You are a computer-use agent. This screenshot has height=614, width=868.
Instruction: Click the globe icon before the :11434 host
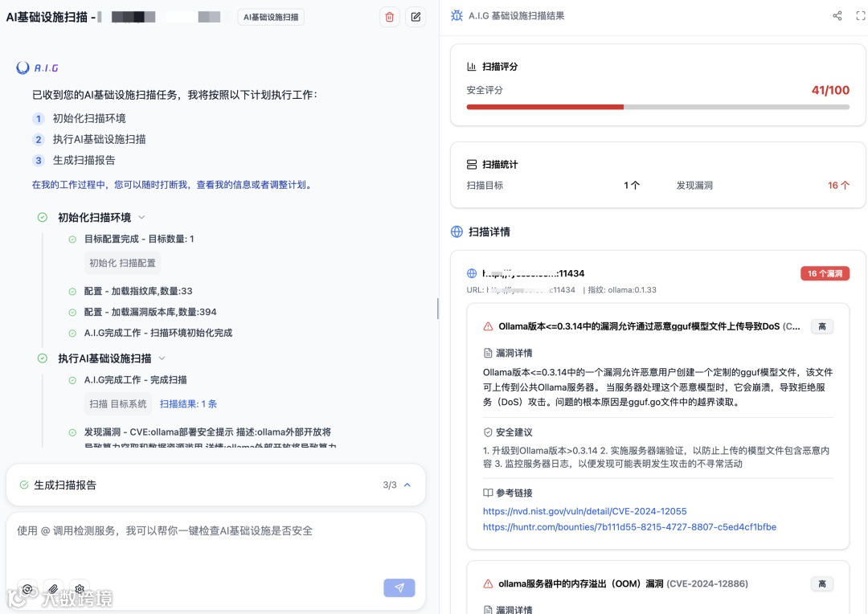click(x=472, y=273)
